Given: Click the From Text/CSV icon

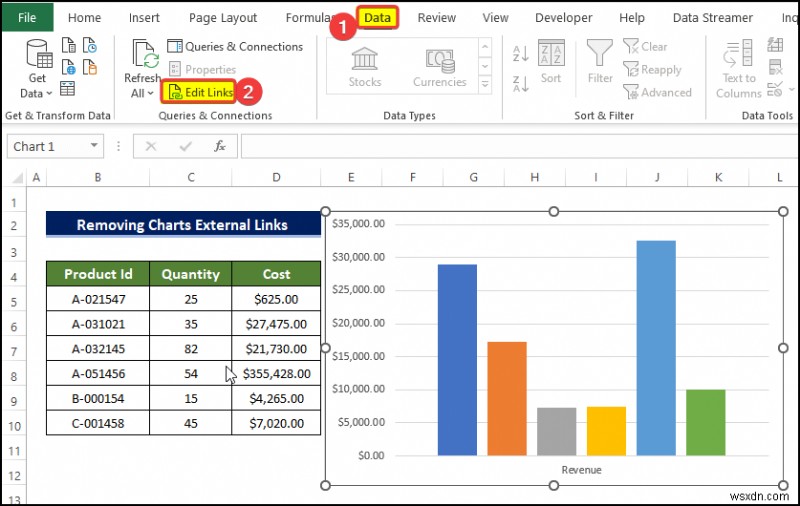Looking at the screenshot, I should (x=68, y=45).
